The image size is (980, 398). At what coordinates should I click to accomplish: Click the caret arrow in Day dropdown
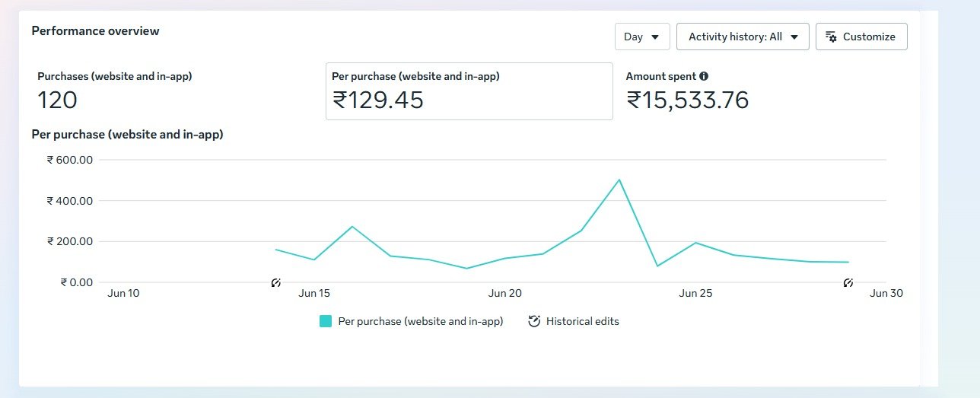(654, 37)
